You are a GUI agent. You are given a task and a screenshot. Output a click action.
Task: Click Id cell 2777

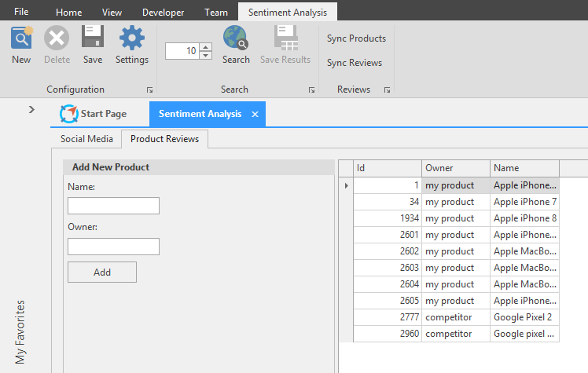[388, 317]
